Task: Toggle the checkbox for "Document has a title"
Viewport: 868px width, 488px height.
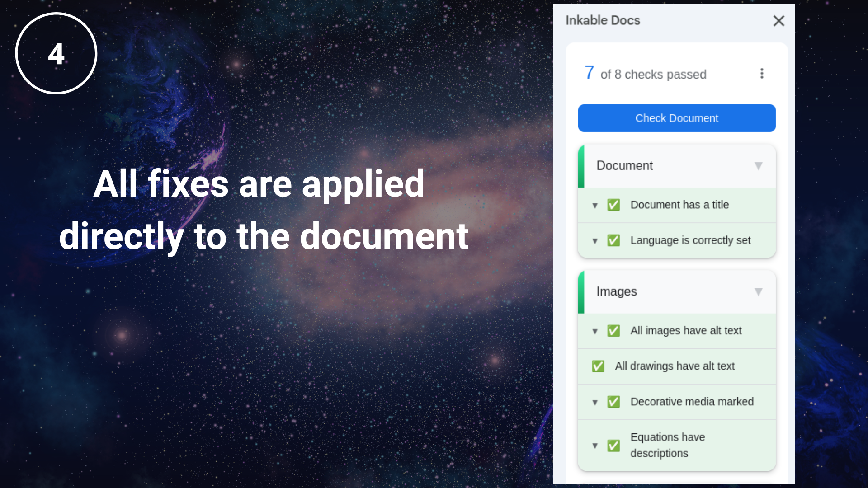Action: (613, 205)
